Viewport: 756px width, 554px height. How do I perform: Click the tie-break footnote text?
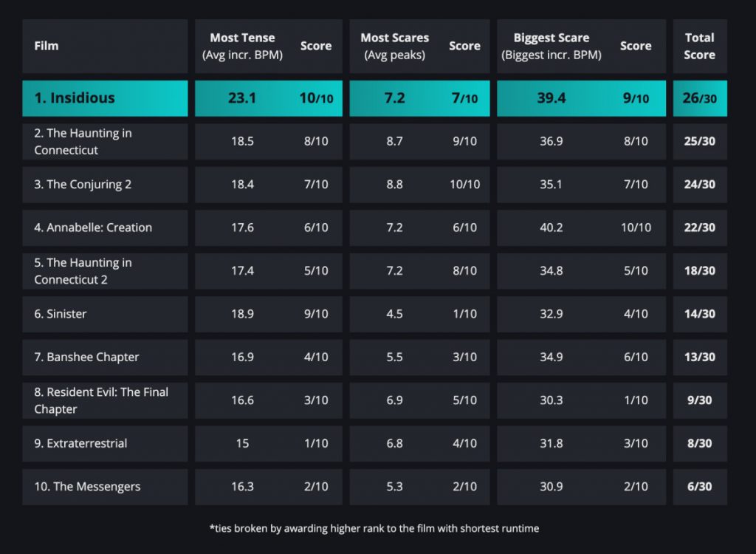374,528
